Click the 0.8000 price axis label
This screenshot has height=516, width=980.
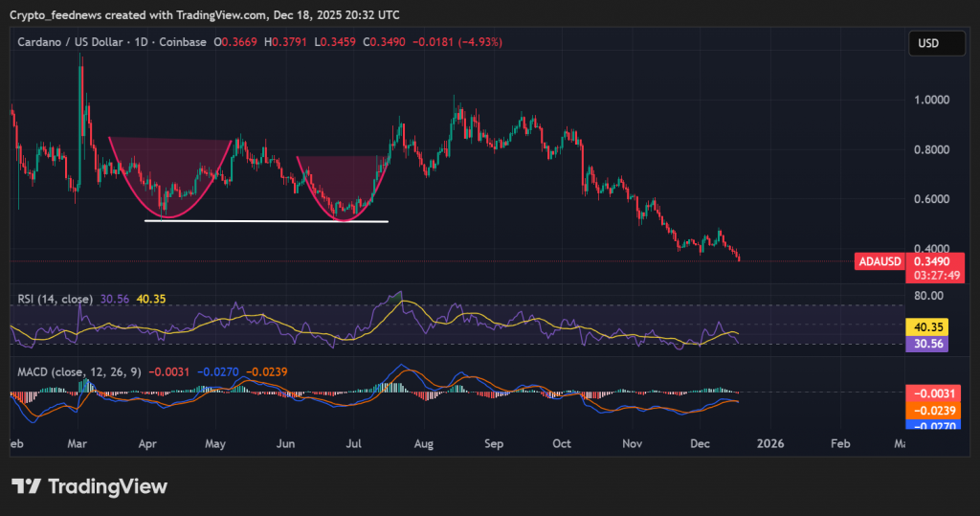932,149
